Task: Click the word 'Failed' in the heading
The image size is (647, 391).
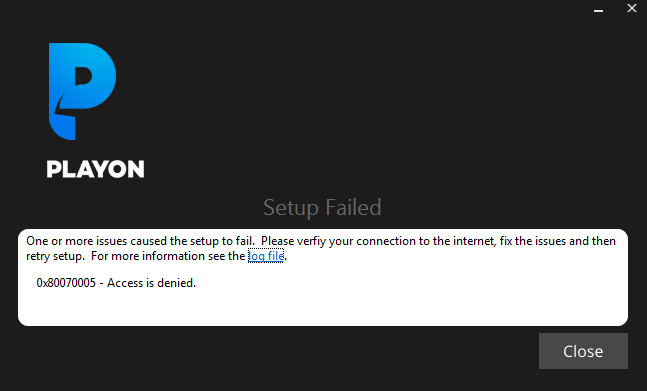Action: [x=354, y=207]
